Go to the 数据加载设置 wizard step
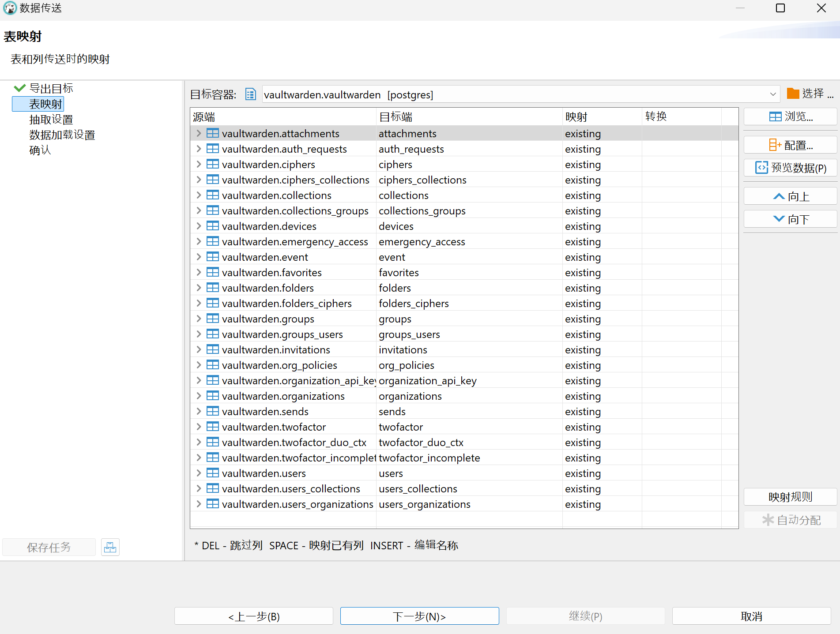840x634 pixels. coord(62,135)
